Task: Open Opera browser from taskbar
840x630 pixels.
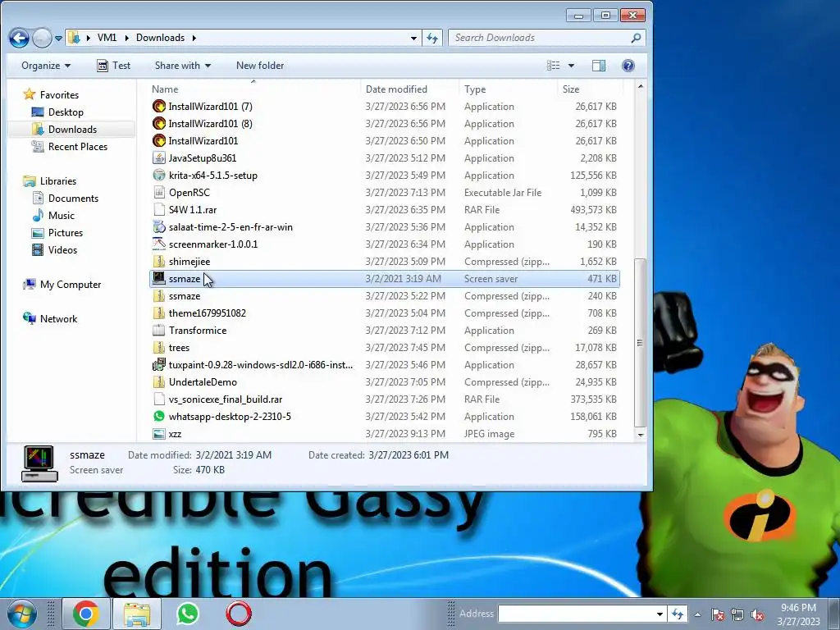Action: click(x=239, y=614)
